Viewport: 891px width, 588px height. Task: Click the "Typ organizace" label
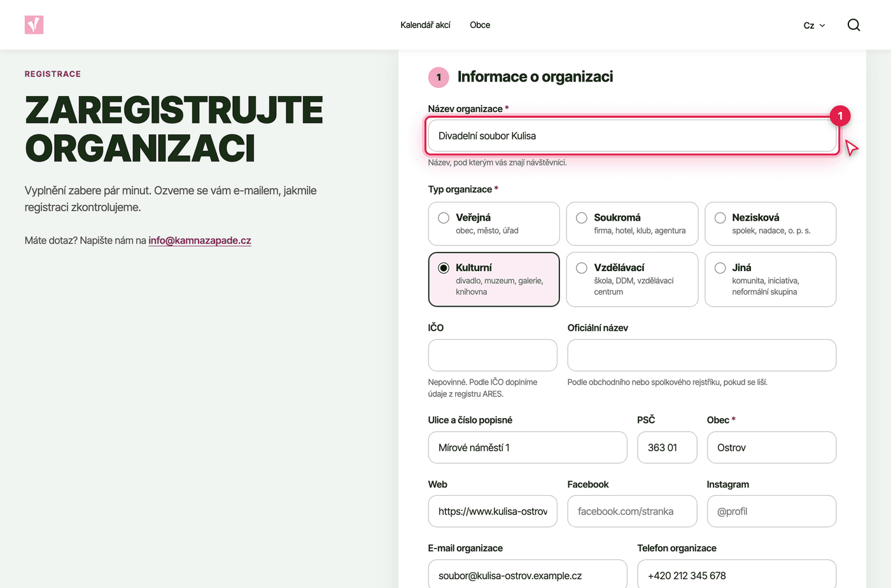463,189
